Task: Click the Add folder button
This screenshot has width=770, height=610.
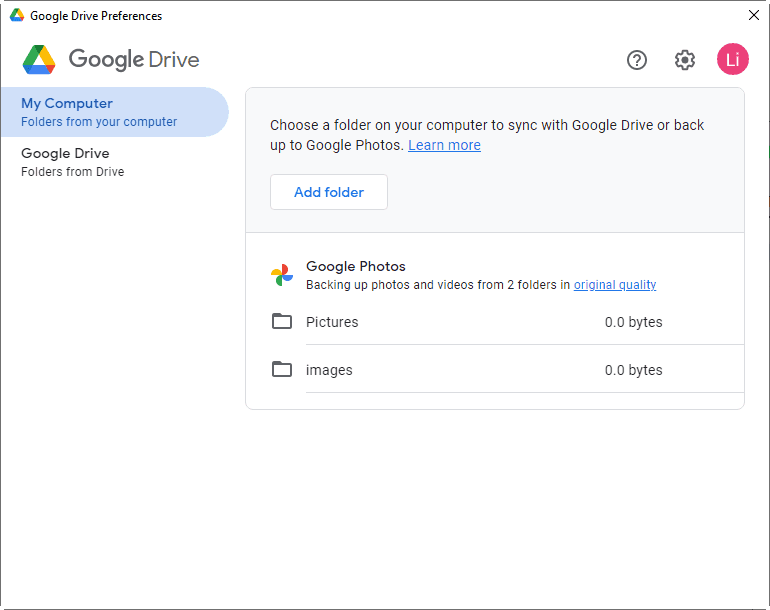Action: coord(329,192)
